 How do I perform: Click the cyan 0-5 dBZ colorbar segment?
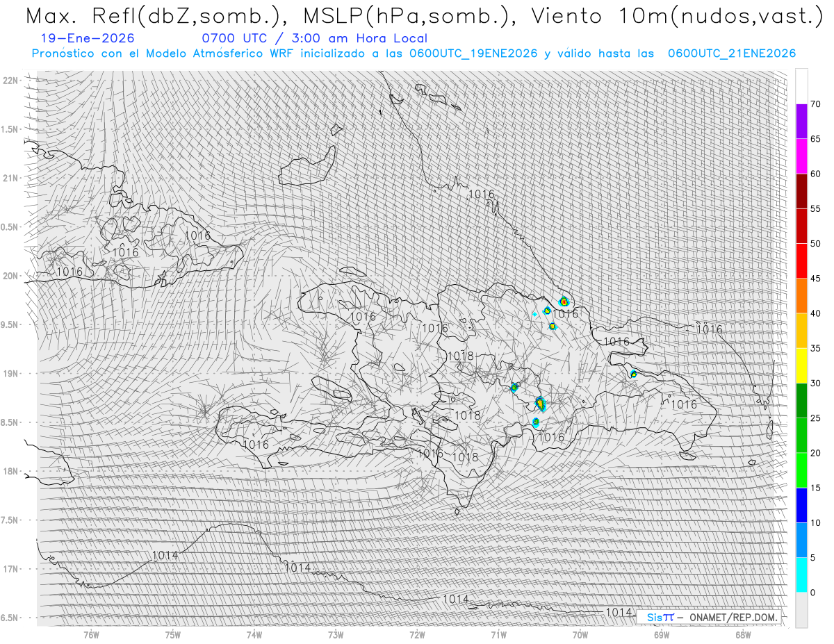click(801, 575)
